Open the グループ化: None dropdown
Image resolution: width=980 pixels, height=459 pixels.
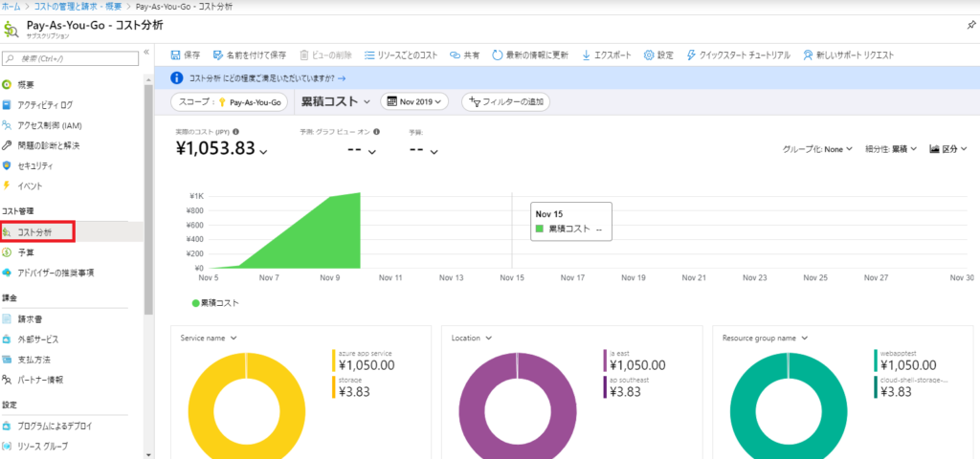pos(817,149)
